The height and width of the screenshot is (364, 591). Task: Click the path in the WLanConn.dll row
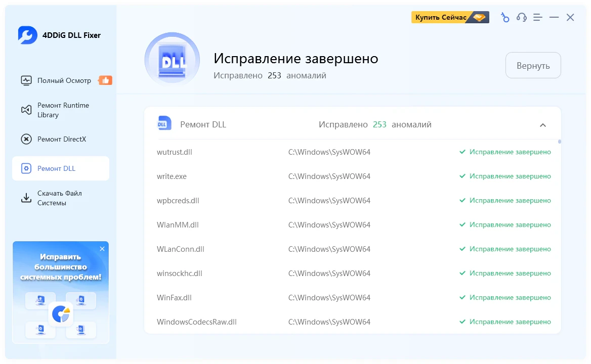click(329, 249)
